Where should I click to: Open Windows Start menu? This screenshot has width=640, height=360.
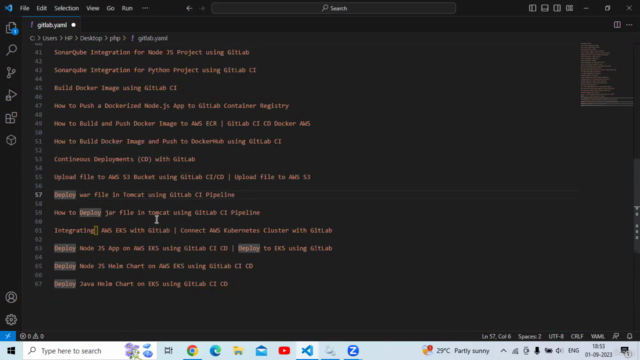point(11,351)
